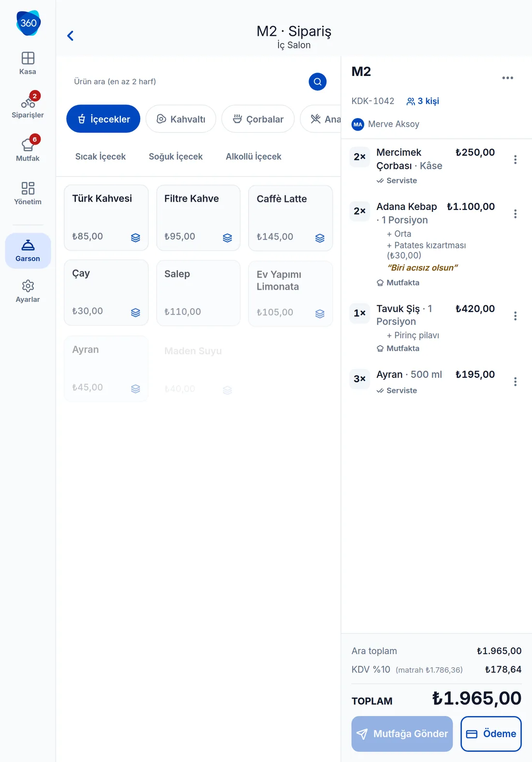Open the Kasa section in sidebar
Screen dimensions: 532x762
[x=28, y=63]
